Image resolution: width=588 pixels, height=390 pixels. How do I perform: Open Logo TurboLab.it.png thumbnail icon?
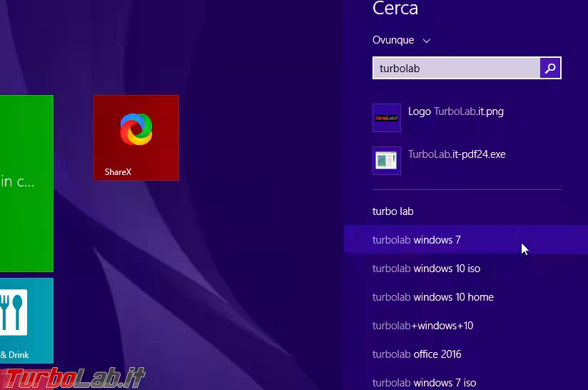[387, 118]
